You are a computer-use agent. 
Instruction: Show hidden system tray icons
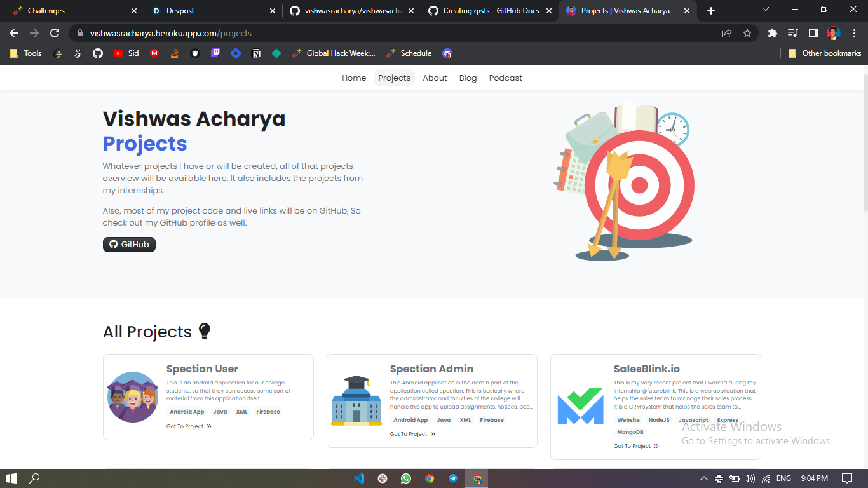[x=703, y=478]
